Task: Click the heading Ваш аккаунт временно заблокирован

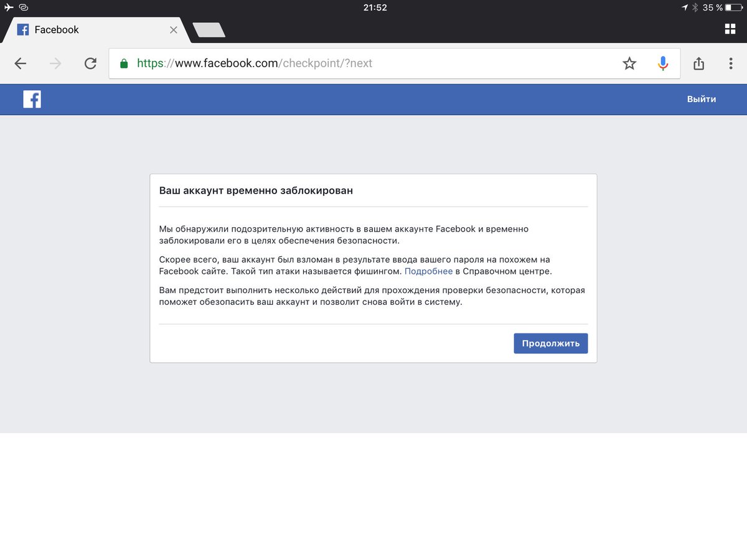Action: tap(256, 190)
